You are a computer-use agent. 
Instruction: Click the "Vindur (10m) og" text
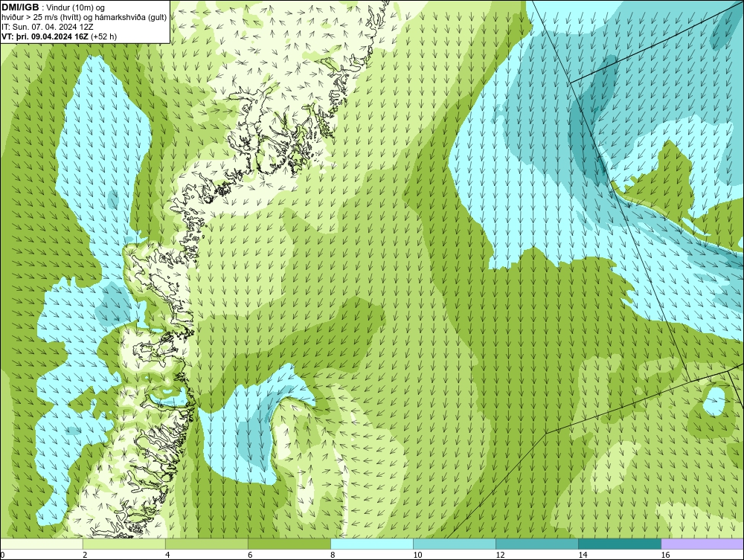coord(76,7)
